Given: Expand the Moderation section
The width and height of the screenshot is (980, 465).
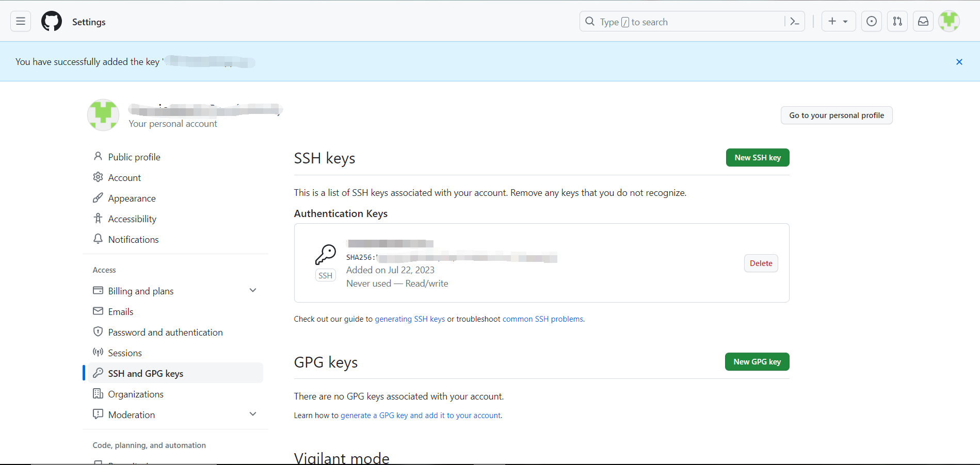Looking at the screenshot, I should [253, 414].
